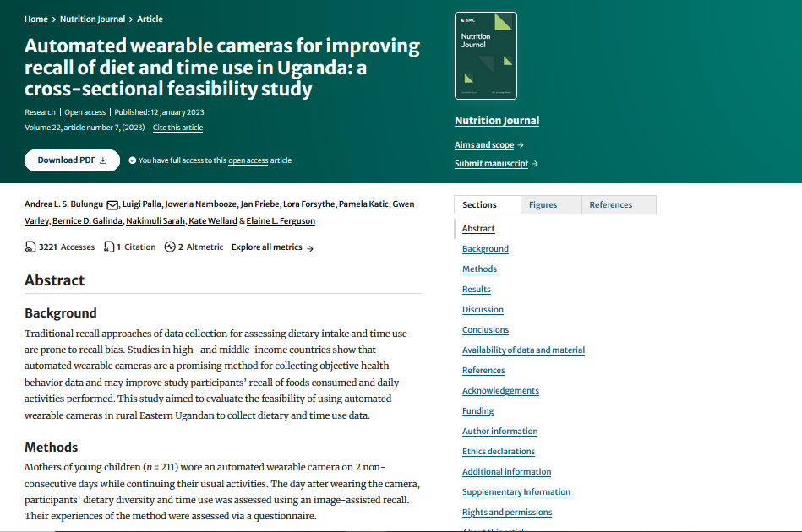
Task: Click the arrow beside Submit manuscript
Action: click(535, 164)
